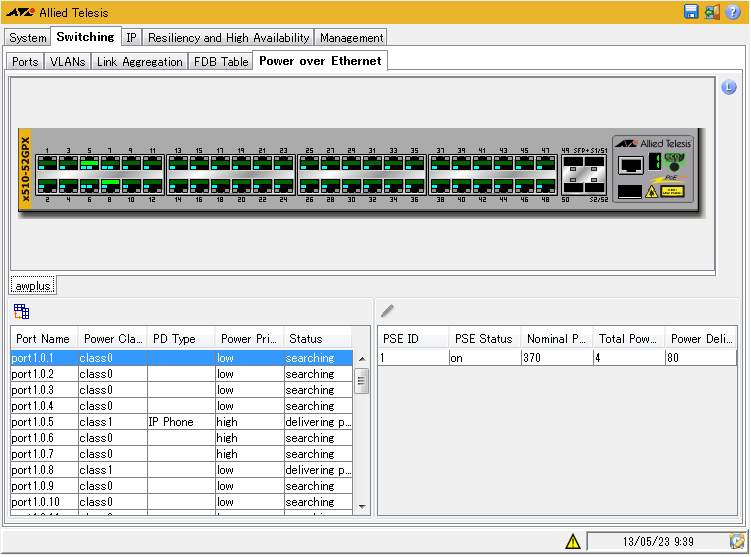Image resolution: width=751 pixels, height=557 pixels.
Task: Open the help question mark icon
Action: [x=732, y=11]
